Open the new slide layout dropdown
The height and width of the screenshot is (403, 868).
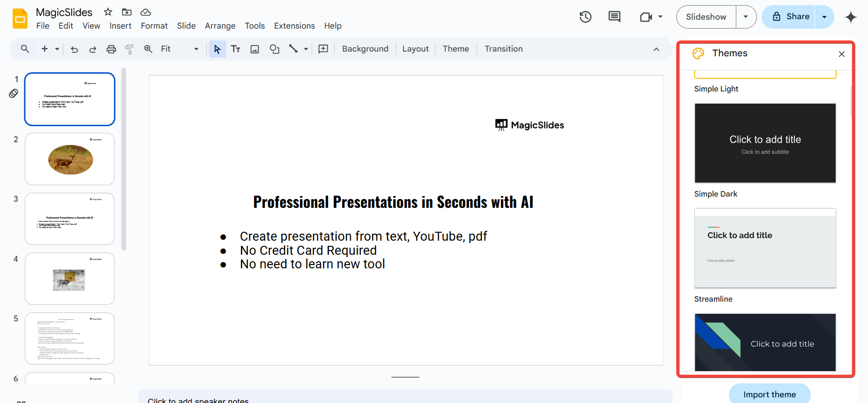[57, 49]
